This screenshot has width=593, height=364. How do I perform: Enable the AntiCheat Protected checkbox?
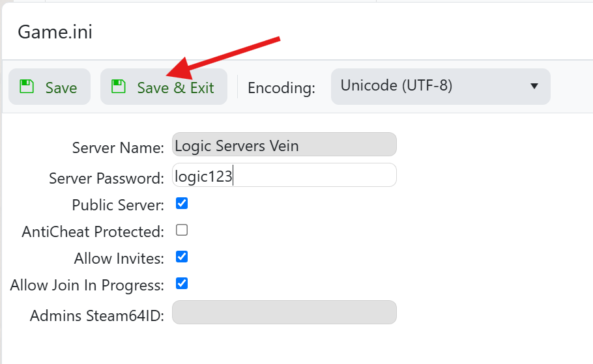coord(182,230)
